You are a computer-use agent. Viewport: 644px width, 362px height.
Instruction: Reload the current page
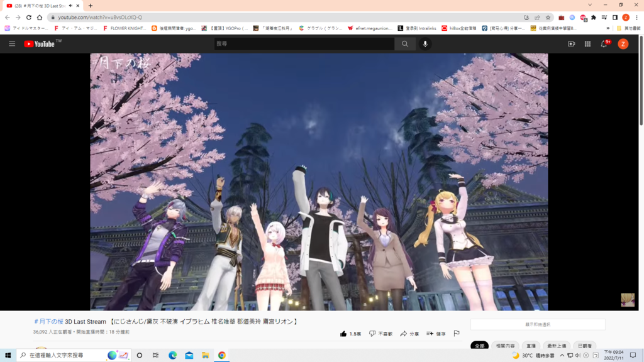(x=29, y=17)
